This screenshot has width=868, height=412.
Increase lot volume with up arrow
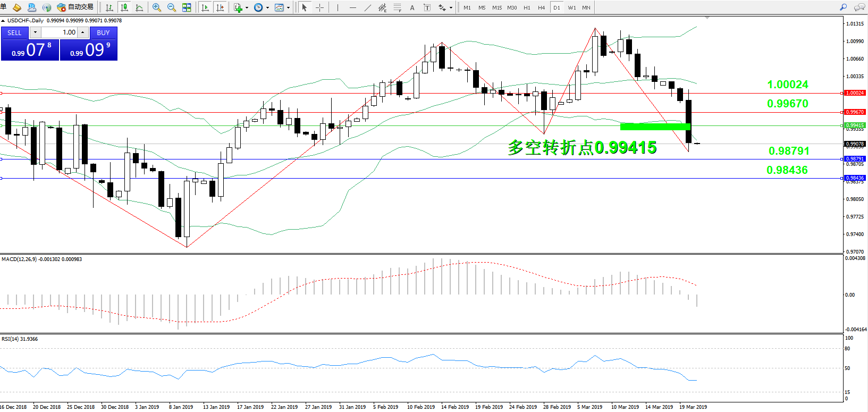tap(83, 32)
